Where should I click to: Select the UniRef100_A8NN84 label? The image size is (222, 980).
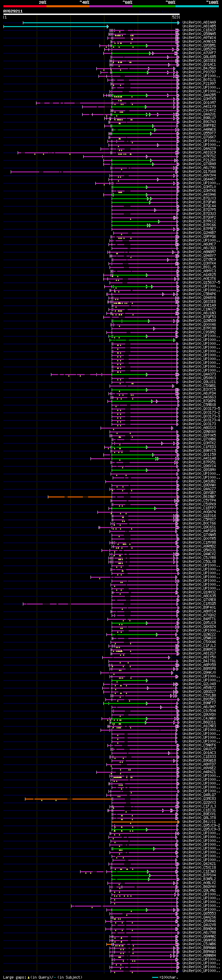coord(199,955)
